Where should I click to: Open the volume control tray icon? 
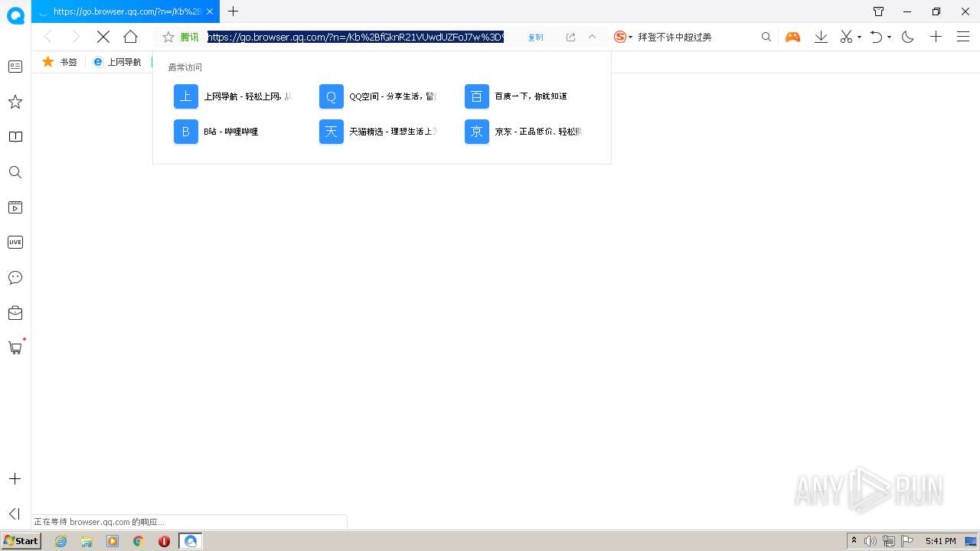871,541
